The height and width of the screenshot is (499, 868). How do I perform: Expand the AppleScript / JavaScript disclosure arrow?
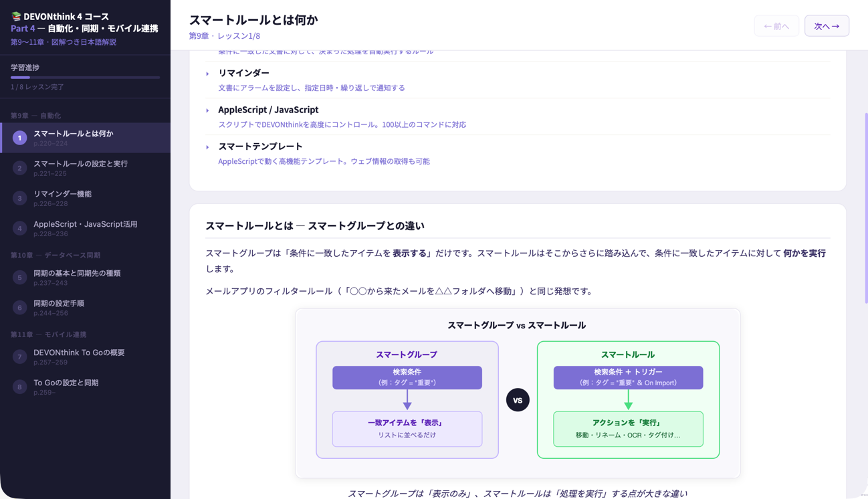click(207, 110)
